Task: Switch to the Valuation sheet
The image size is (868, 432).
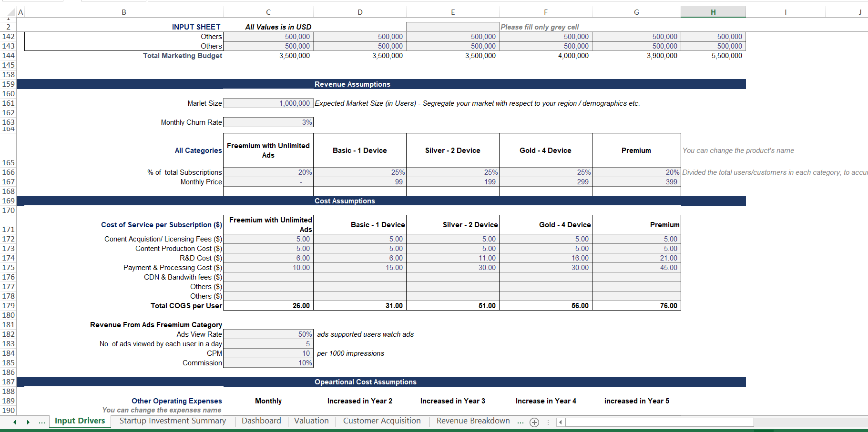Action: [311, 421]
